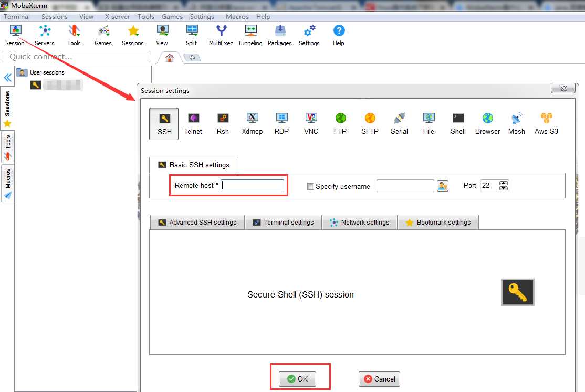Switch to Advanced SSH settings tab
585x392 pixels.
tap(197, 223)
